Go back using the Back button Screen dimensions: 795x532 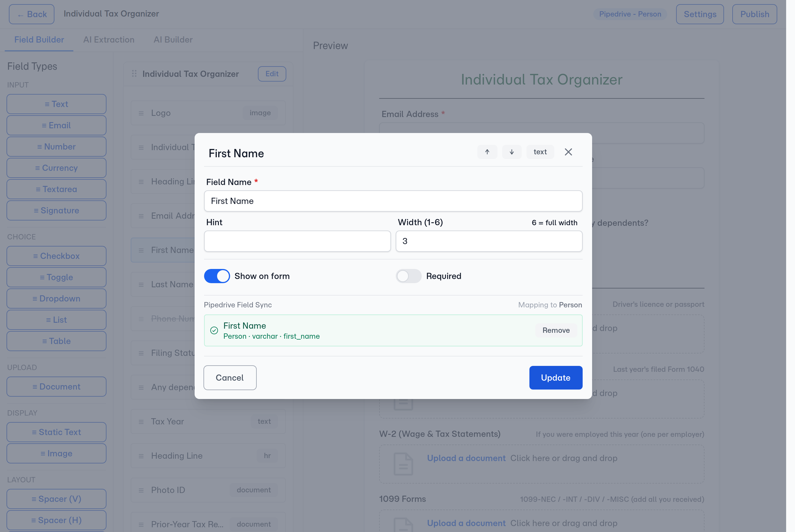coord(32,14)
